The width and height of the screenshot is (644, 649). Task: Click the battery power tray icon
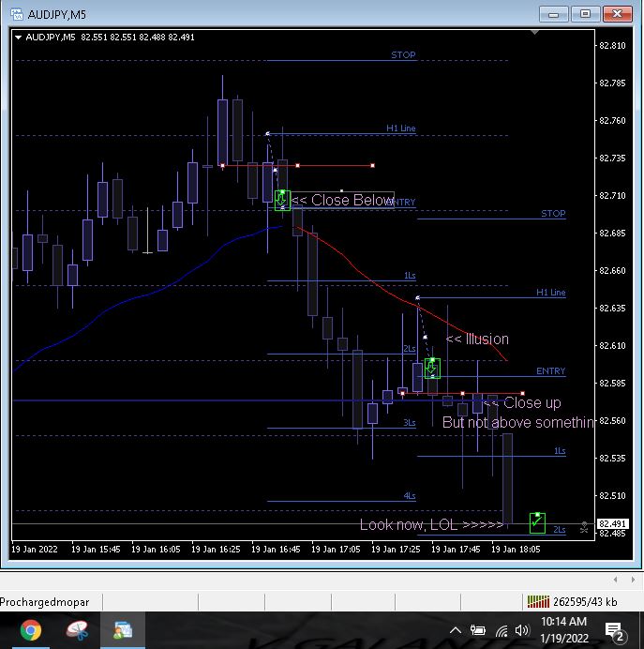(x=478, y=630)
